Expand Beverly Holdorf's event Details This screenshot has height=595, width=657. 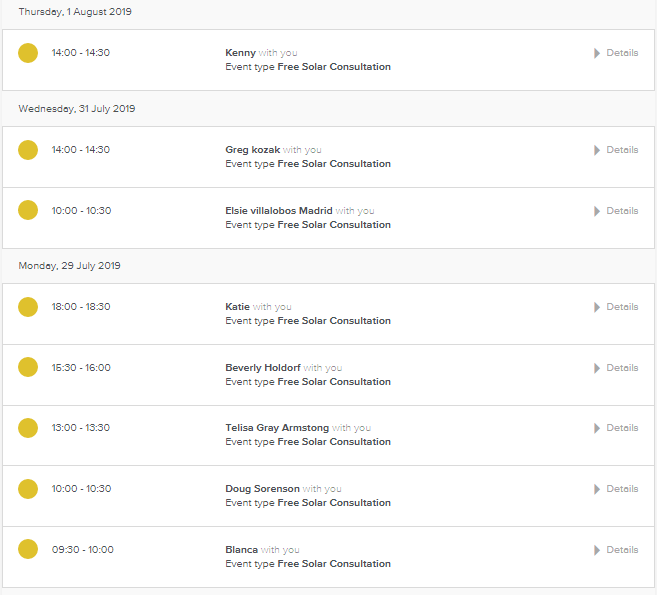tap(616, 368)
